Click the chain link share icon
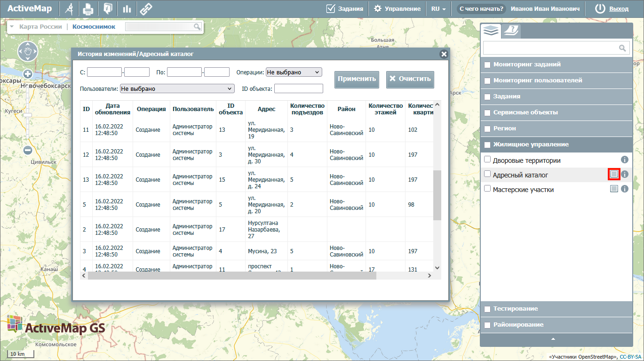The image size is (644, 361). (146, 8)
